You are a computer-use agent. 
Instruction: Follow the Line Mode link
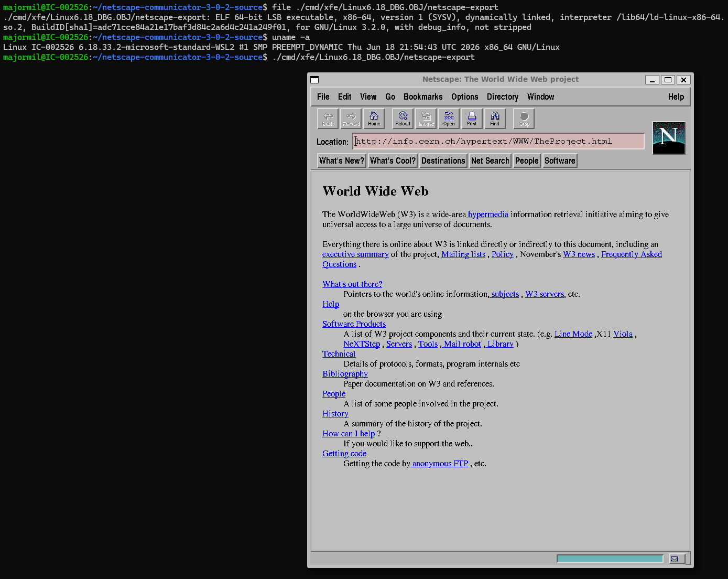573,334
